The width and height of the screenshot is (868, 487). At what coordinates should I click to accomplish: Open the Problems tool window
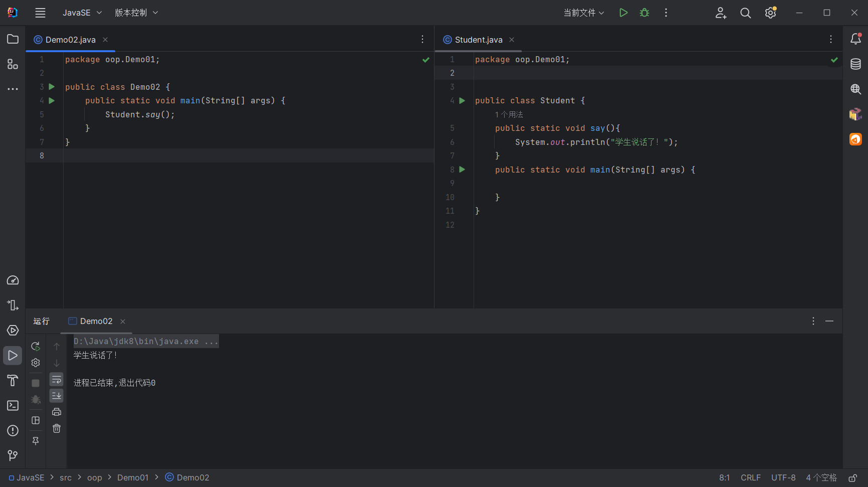tap(13, 431)
